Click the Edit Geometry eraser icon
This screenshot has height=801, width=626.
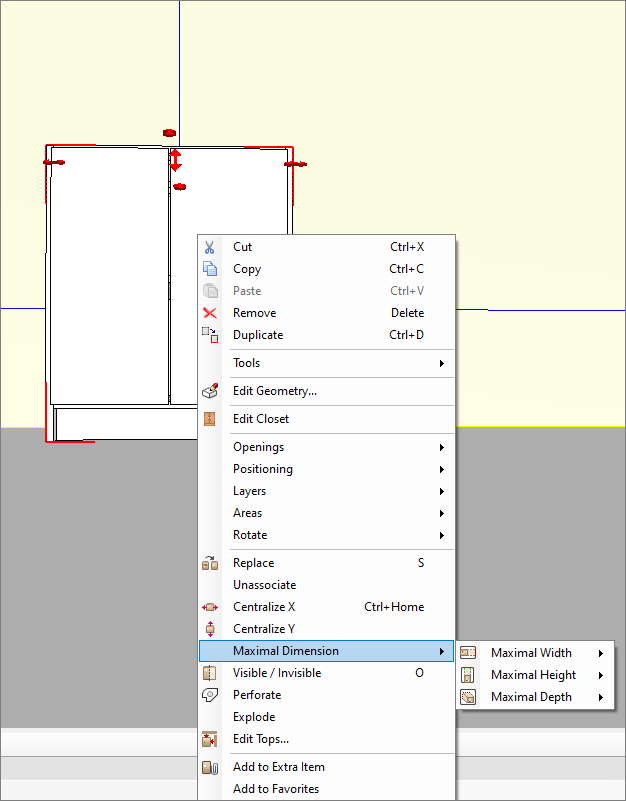pos(210,391)
